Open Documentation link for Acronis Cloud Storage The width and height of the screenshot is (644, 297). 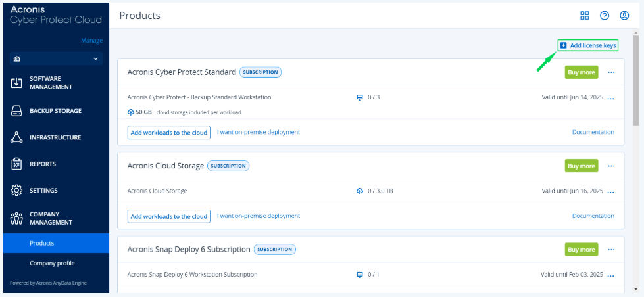[593, 216]
